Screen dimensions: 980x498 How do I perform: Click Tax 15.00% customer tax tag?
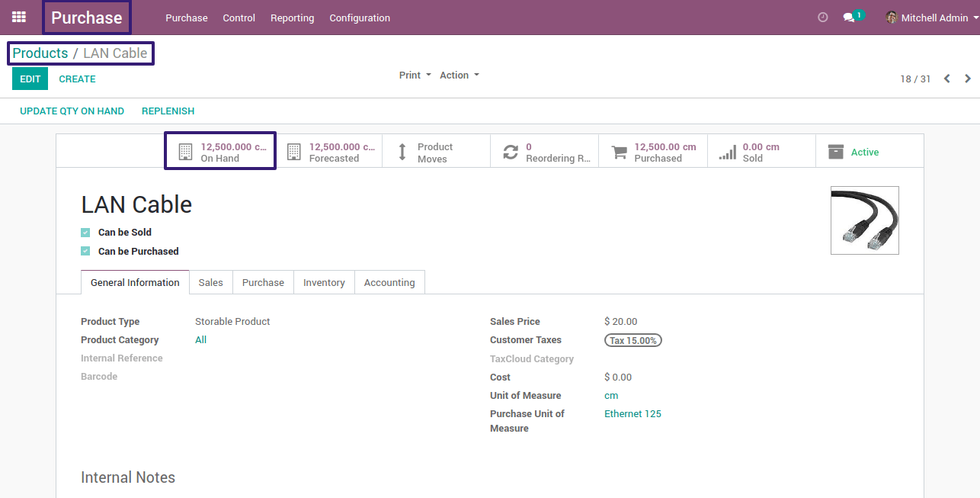(x=633, y=340)
